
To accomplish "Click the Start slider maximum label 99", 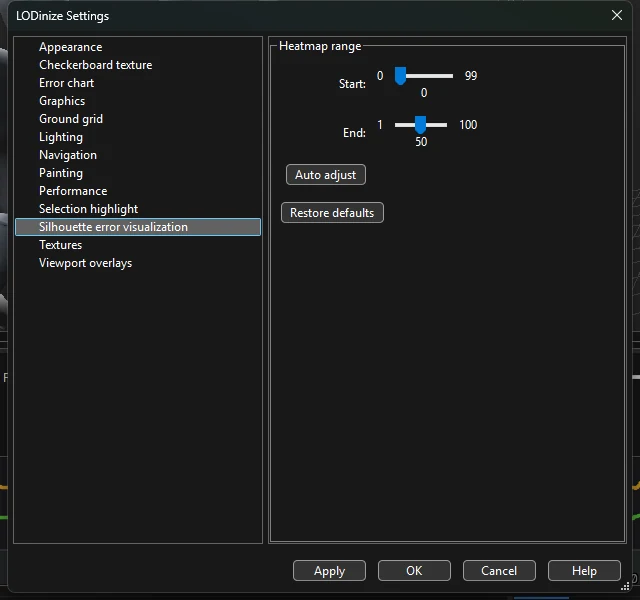I will tap(471, 76).
